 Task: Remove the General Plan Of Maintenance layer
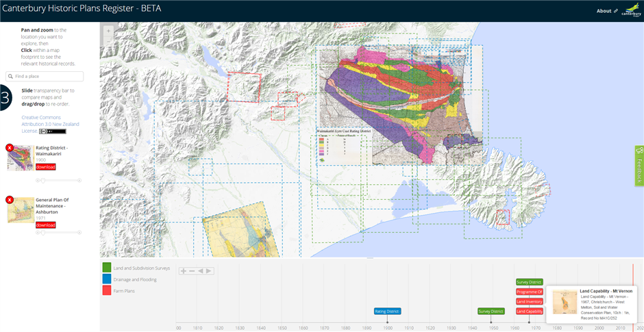[x=10, y=200]
